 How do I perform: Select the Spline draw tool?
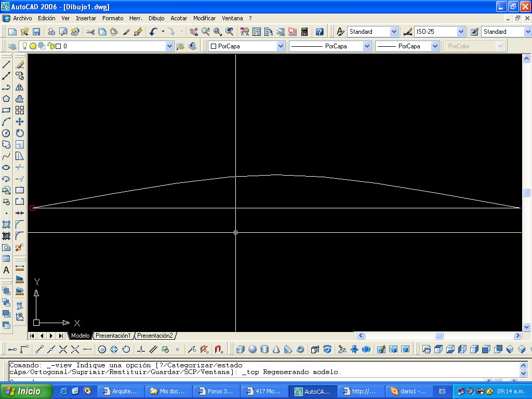pos(6,156)
